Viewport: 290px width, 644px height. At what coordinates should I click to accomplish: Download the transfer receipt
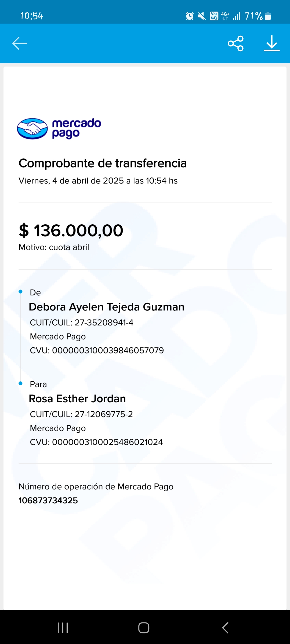tap(271, 43)
